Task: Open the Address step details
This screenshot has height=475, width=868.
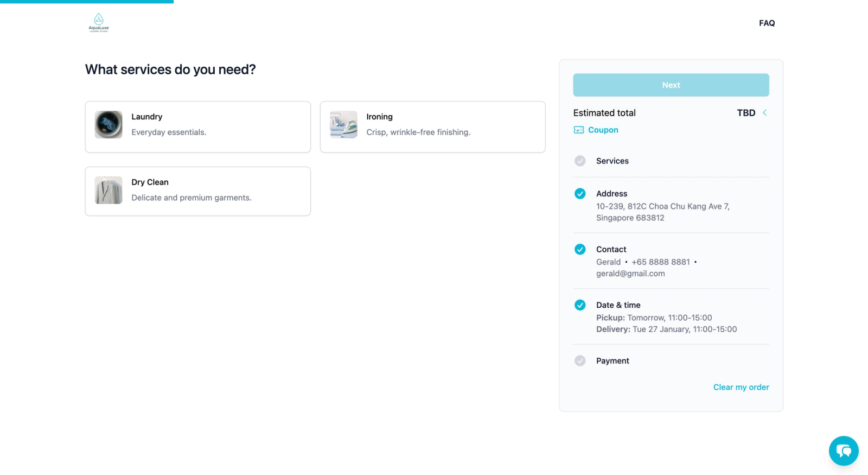Action: click(x=671, y=205)
